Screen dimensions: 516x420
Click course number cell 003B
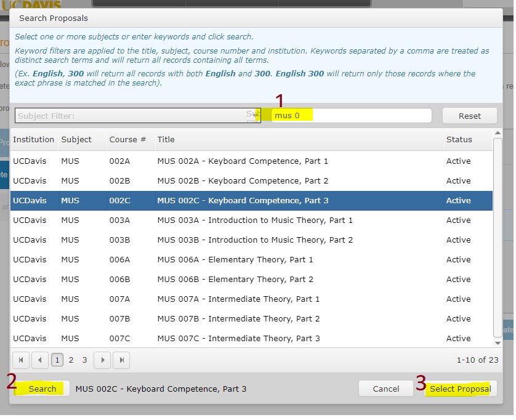120,241
